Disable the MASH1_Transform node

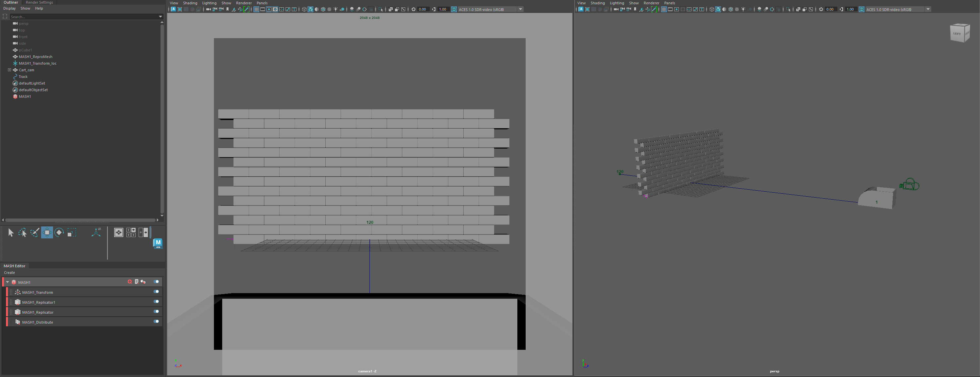tap(156, 292)
